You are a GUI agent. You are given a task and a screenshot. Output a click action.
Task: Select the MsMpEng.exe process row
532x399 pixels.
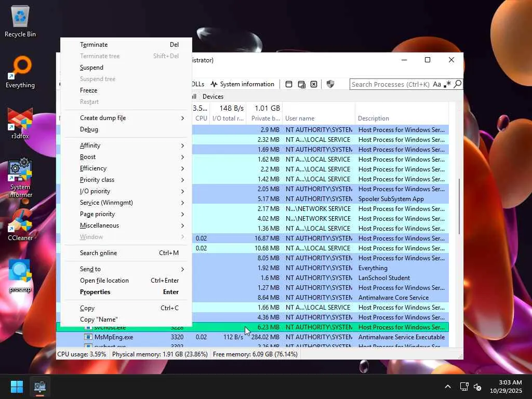tap(252, 337)
